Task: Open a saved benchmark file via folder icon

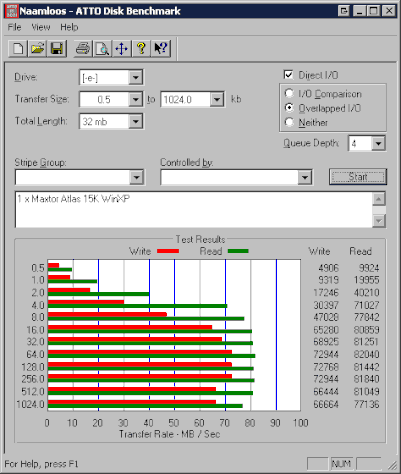Action: coord(38,49)
